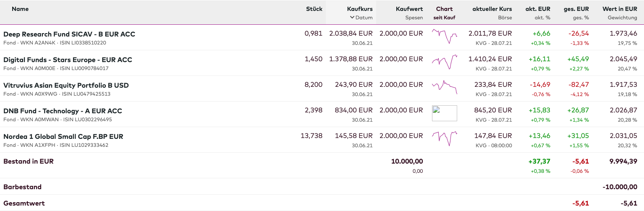
Task: Sort by the 'ges. EUR' column header
Action: click(x=576, y=9)
